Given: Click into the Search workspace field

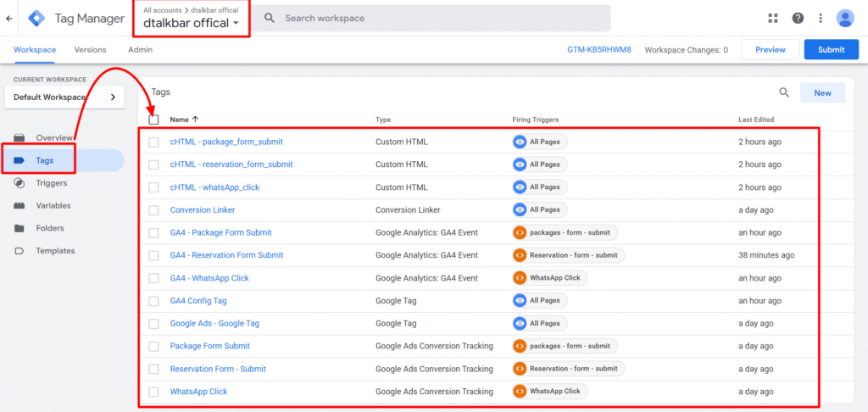Looking at the screenshot, I should tap(441, 18).
